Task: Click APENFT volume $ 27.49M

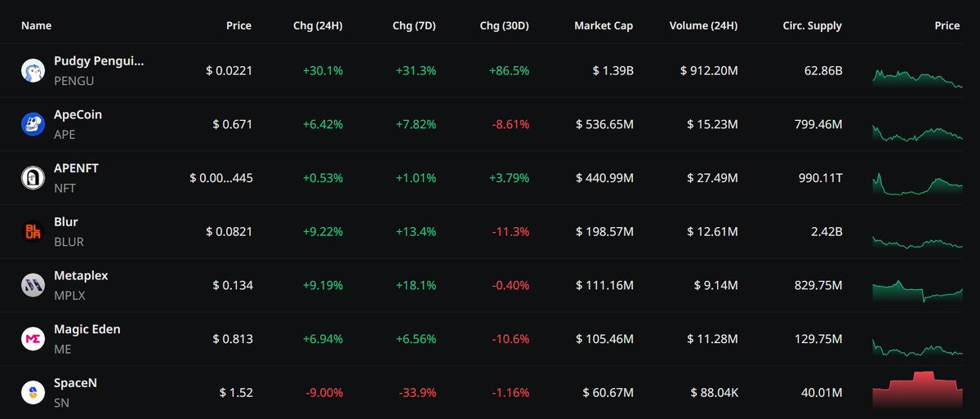Action: 712,178
